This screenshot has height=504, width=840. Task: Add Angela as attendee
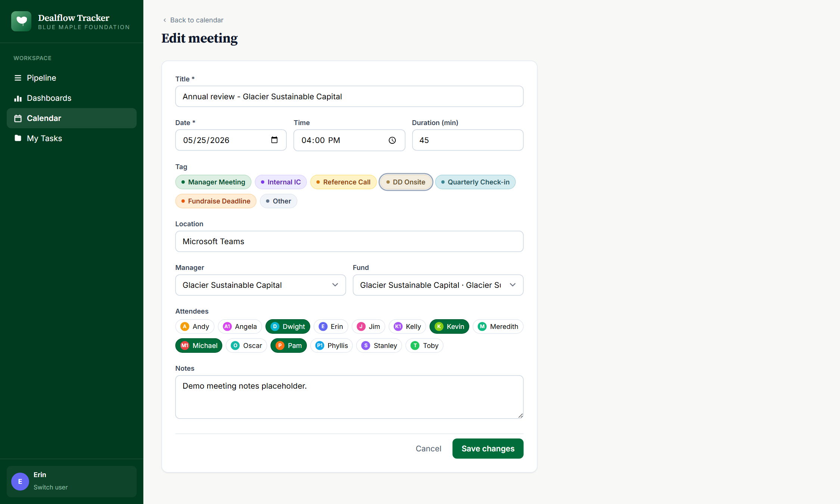240,327
